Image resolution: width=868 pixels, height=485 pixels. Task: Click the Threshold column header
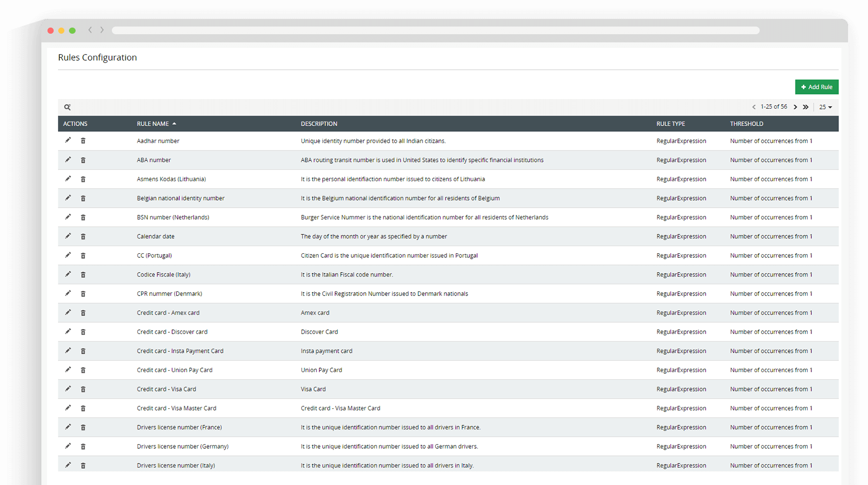(746, 124)
